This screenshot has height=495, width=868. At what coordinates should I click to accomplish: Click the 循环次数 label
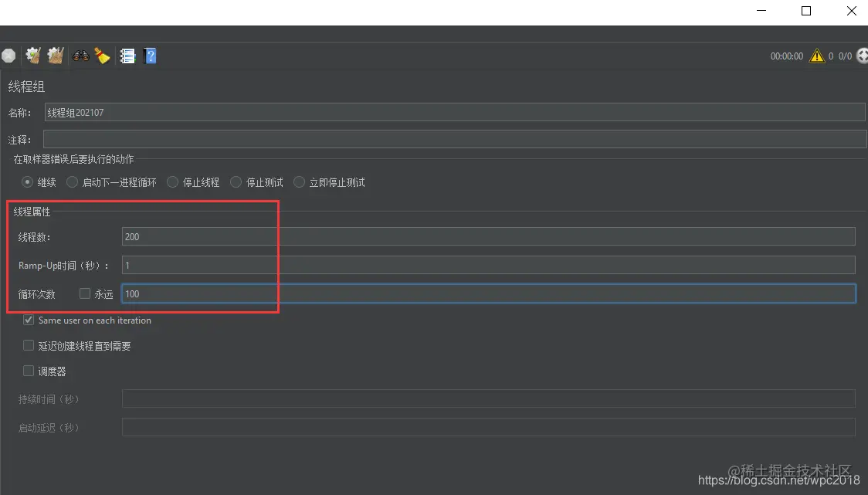[x=36, y=294]
